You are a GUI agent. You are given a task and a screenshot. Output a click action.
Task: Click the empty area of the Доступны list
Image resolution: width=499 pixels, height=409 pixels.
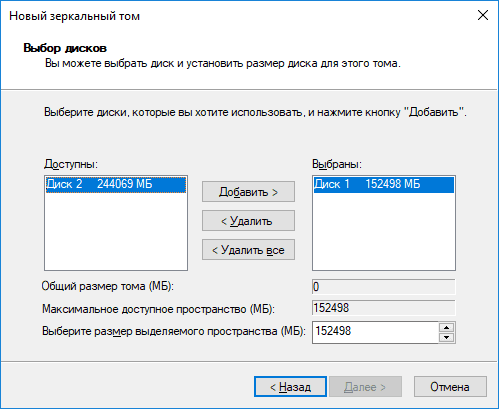click(116, 232)
